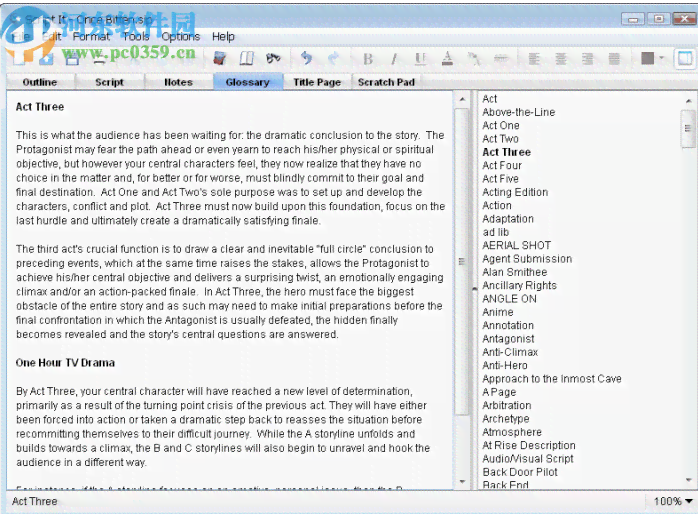This screenshot has height=514, width=698.
Task: Select the 'Action' glossary term
Action: coord(497,206)
